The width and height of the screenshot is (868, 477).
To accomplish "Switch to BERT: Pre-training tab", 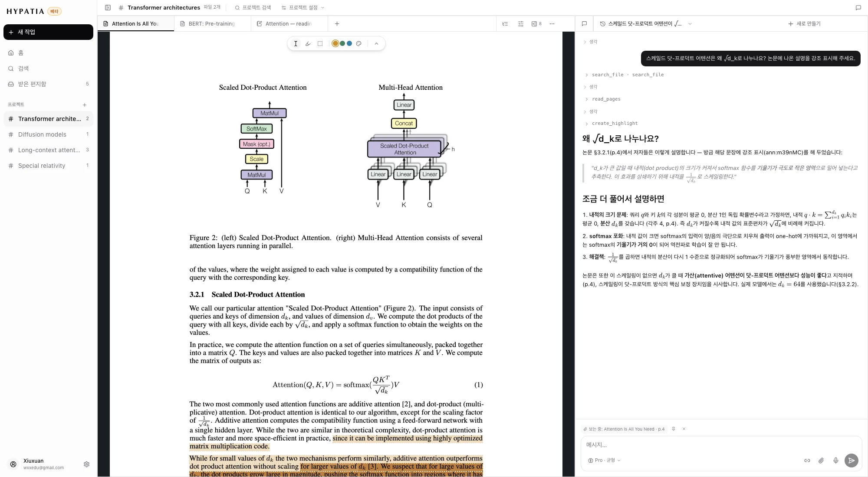I will pos(212,24).
